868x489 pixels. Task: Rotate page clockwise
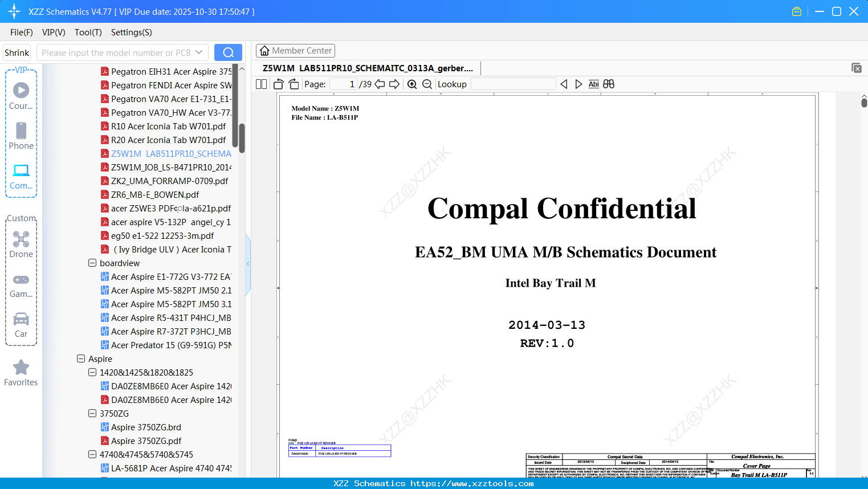pos(294,84)
